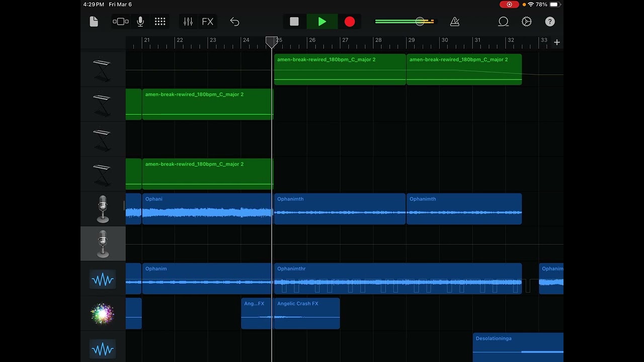Undo the last action

pos(234,22)
